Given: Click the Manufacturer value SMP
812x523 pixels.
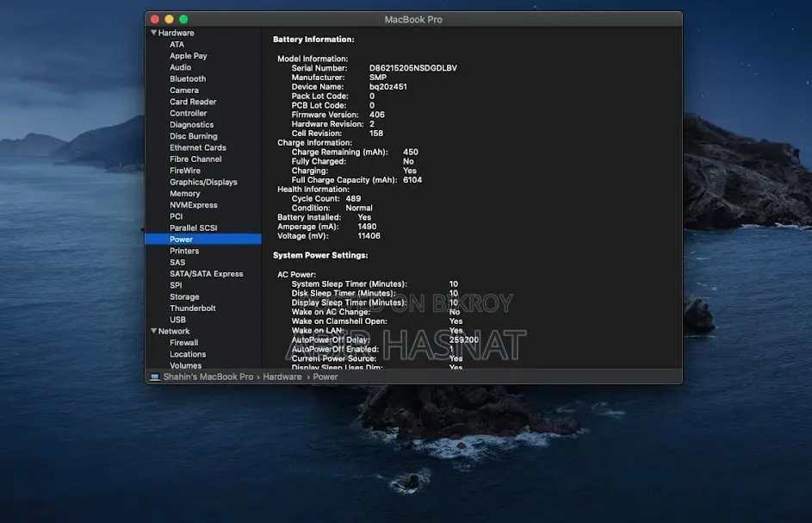Looking at the screenshot, I should [377, 78].
